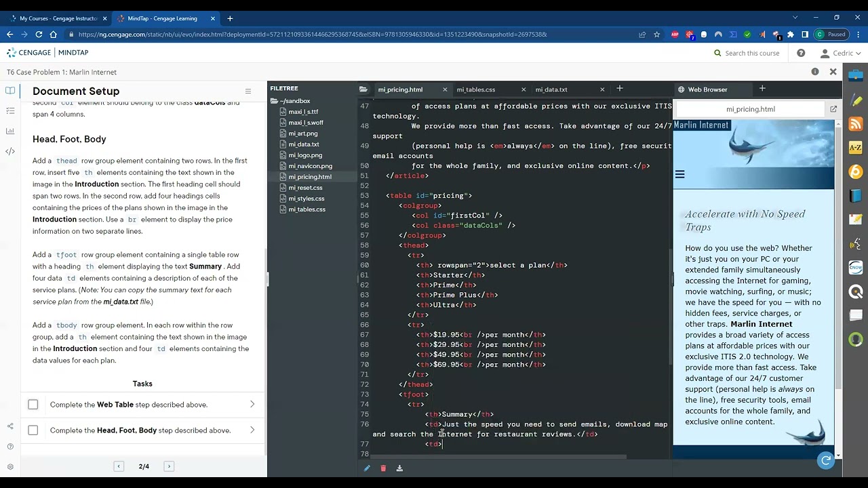The image size is (868, 488).
Task: Open the Adblock Plus extension icon
Action: click(675, 35)
